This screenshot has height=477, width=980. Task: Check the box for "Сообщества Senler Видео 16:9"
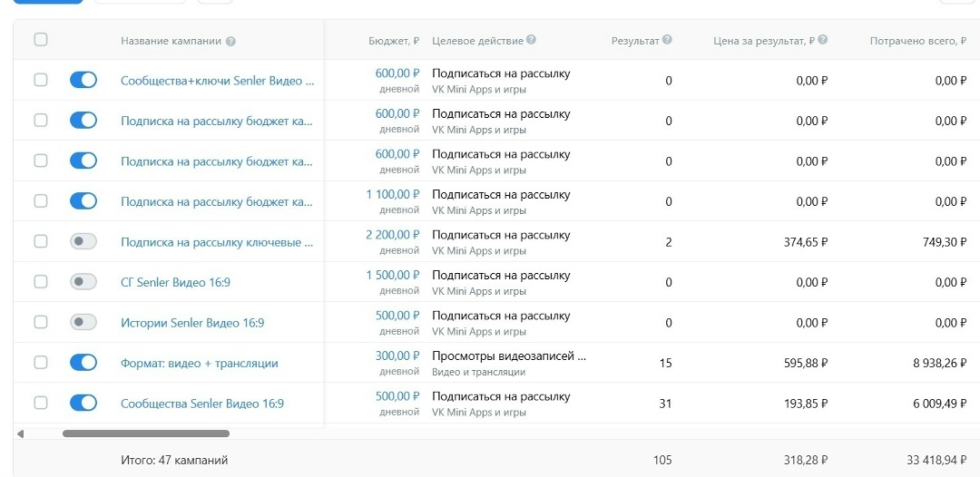[x=41, y=403]
